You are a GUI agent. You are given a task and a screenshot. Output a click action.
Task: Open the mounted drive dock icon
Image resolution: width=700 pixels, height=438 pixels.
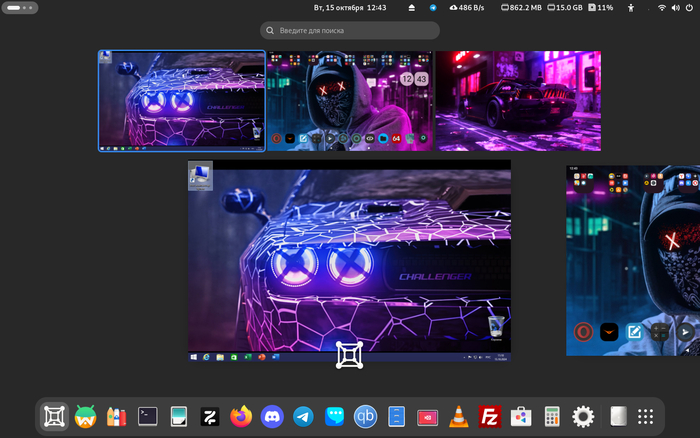618,417
